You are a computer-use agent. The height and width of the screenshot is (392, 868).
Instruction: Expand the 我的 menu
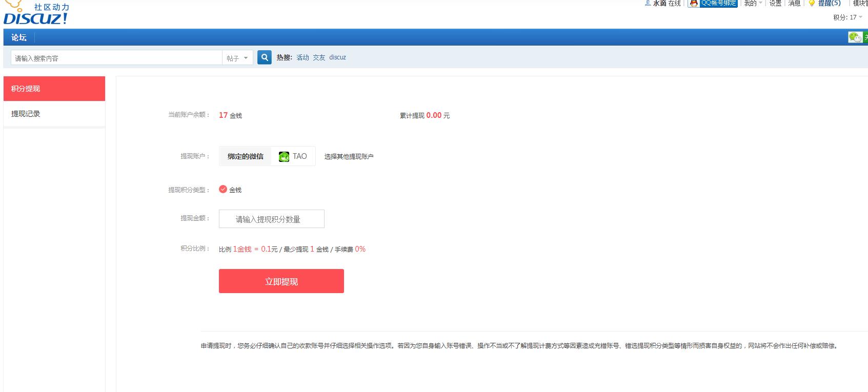click(x=753, y=4)
